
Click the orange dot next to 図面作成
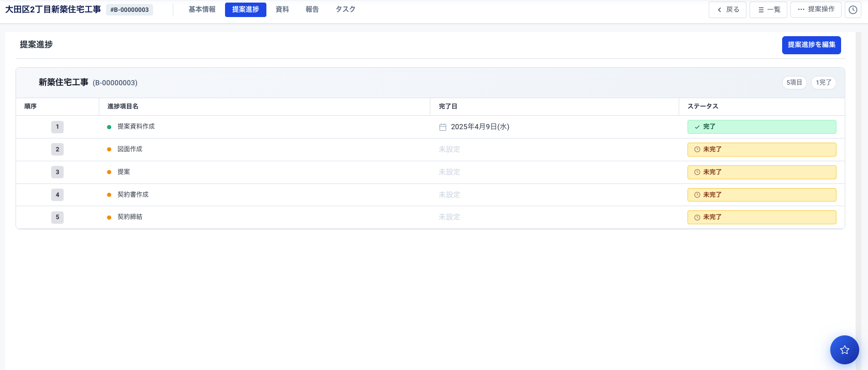coord(109,149)
